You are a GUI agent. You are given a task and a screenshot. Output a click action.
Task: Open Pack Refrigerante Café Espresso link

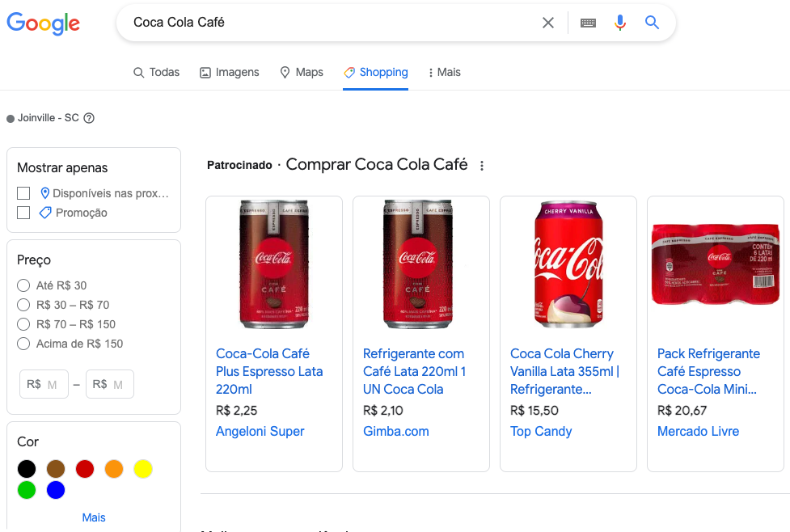coord(708,371)
